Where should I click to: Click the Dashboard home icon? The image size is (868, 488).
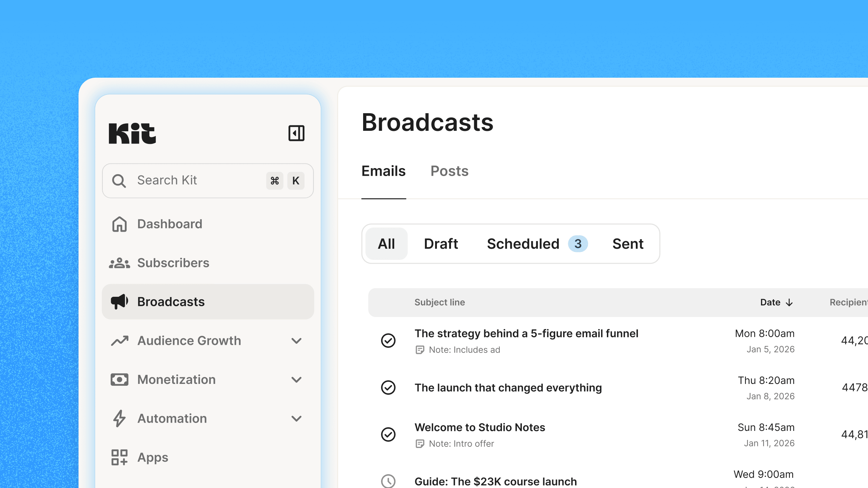[x=119, y=224]
